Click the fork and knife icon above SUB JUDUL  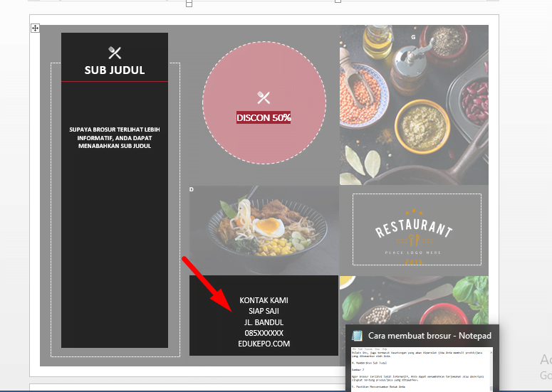pos(115,53)
